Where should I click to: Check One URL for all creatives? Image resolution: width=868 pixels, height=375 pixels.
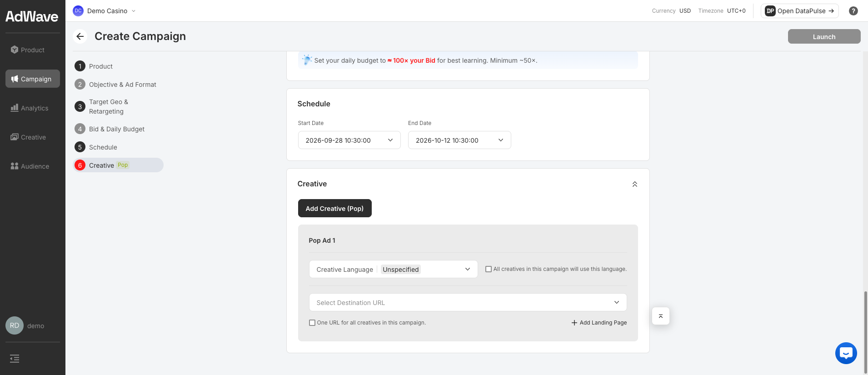coord(312,323)
